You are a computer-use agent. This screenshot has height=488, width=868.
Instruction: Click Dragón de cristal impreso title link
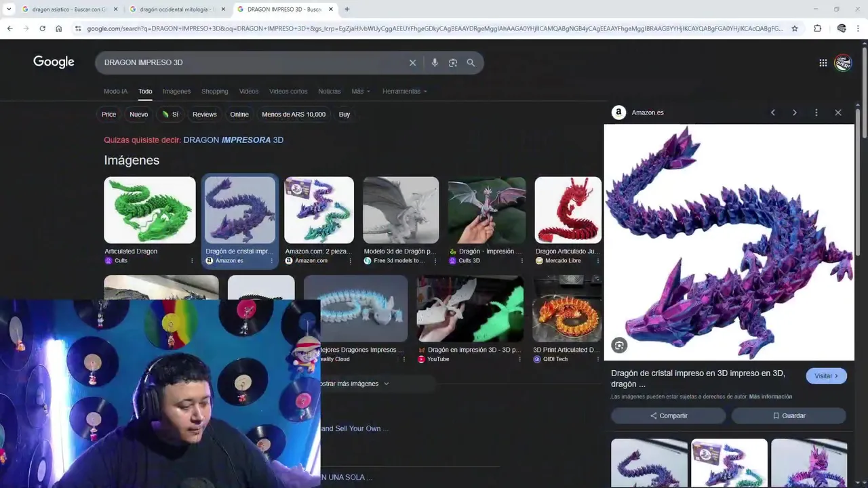pyautogui.click(x=698, y=378)
